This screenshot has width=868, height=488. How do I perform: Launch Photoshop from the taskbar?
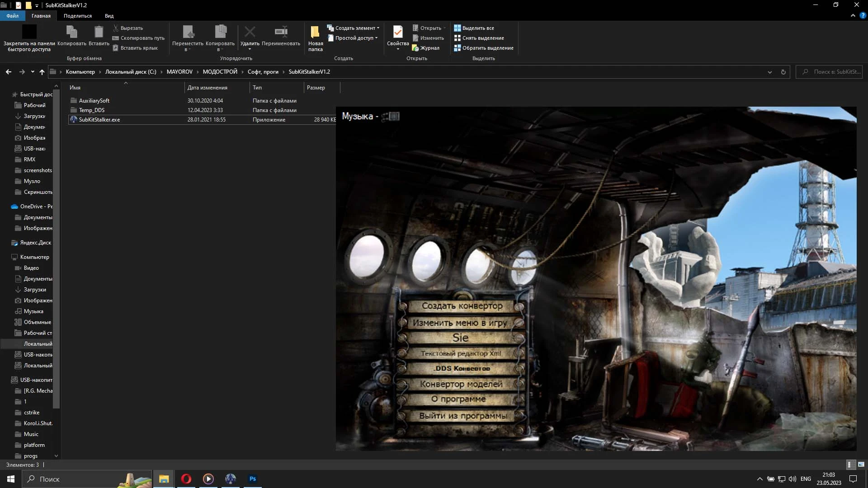tap(252, 479)
